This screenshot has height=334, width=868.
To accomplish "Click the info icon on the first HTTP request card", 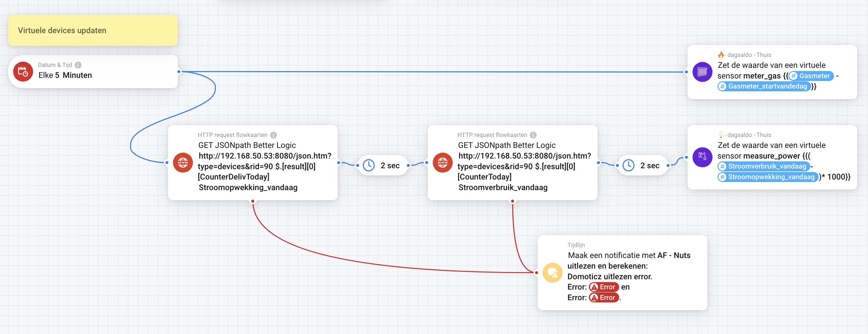I will tap(274, 135).
